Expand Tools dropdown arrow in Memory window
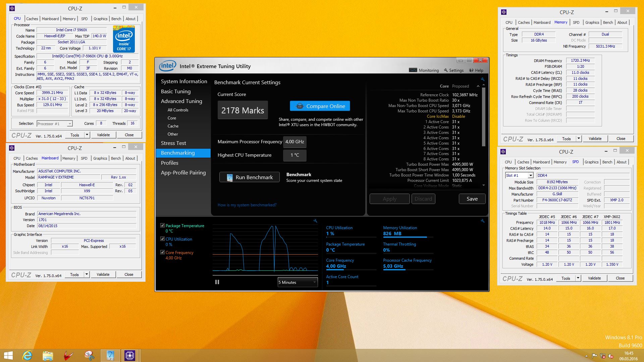The width and height of the screenshot is (644, 362). pos(579,139)
